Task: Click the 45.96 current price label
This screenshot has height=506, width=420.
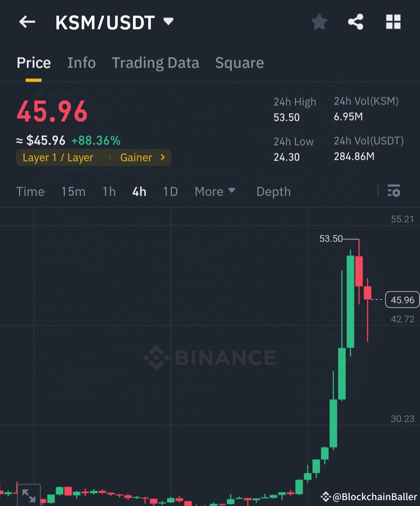Action: point(402,300)
